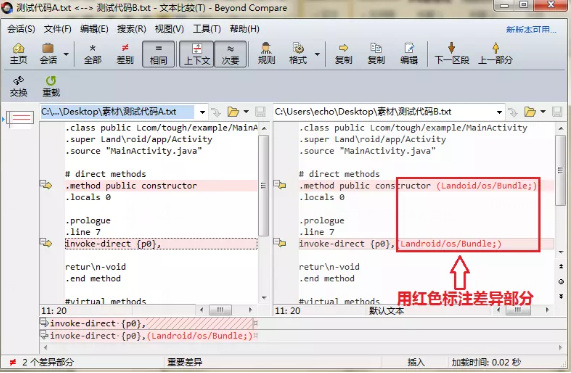
Task: Click right pane '默认文本' status label
Action: point(386,311)
